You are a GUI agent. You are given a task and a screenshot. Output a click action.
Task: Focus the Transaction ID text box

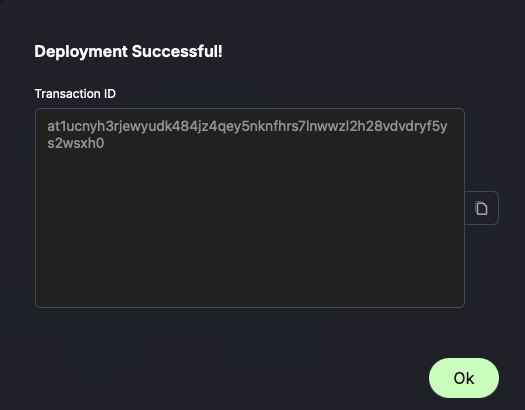click(250, 208)
